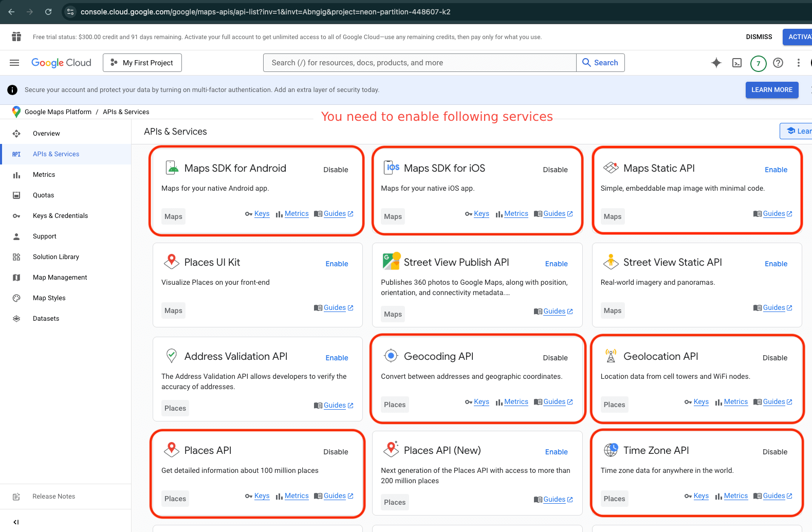Click the Geocoding API icon
812x532 pixels.
[391, 356]
